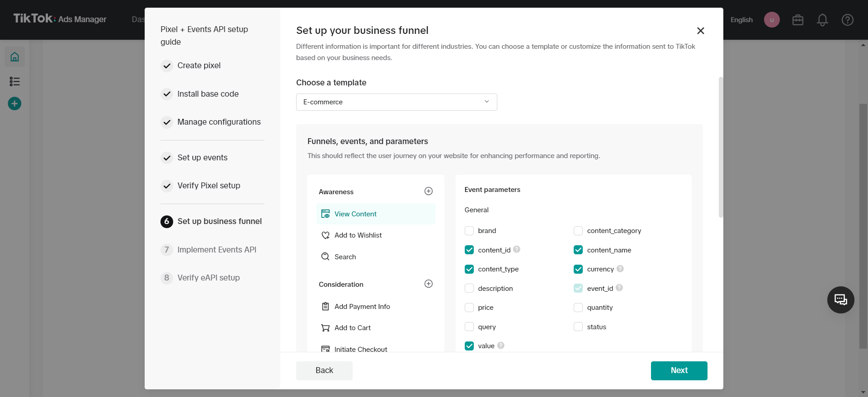Open the help question mark icon

point(847,20)
